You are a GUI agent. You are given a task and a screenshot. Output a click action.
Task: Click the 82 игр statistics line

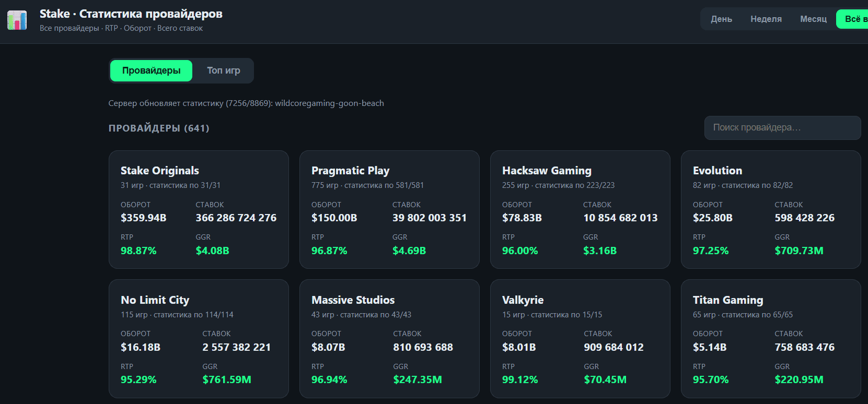743,185
